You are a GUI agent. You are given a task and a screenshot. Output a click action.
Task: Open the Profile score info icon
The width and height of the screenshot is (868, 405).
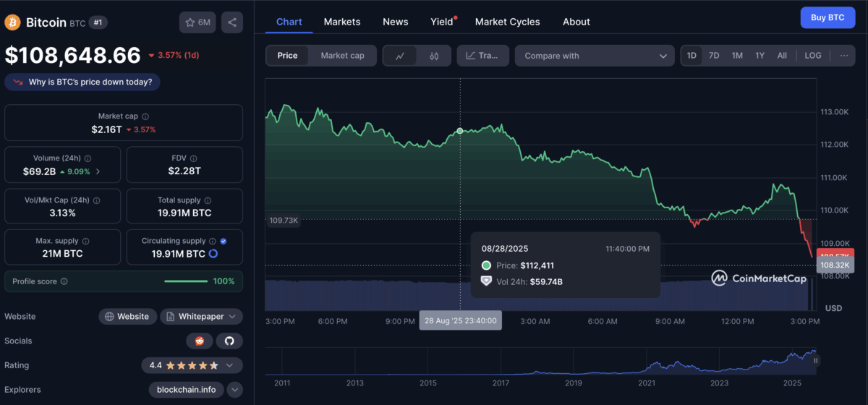[x=64, y=281]
